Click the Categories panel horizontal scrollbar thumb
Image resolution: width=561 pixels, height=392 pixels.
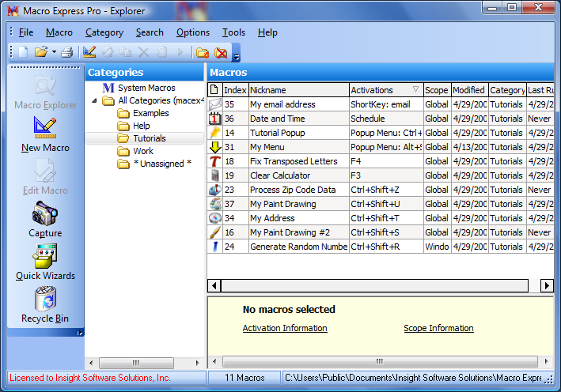pyautogui.click(x=136, y=363)
